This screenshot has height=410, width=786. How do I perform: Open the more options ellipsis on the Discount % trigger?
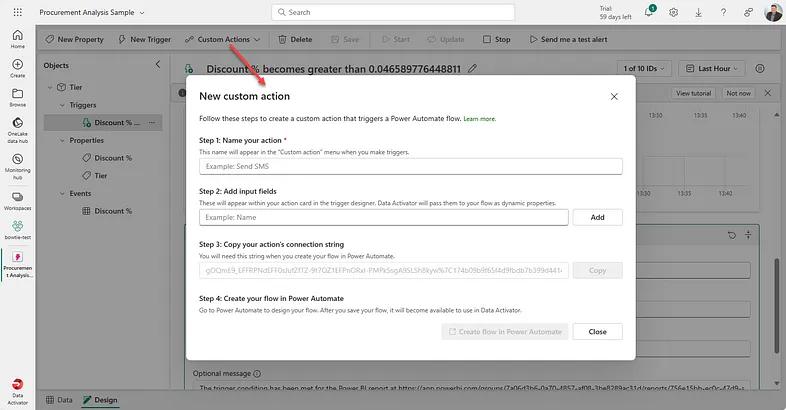point(152,122)
